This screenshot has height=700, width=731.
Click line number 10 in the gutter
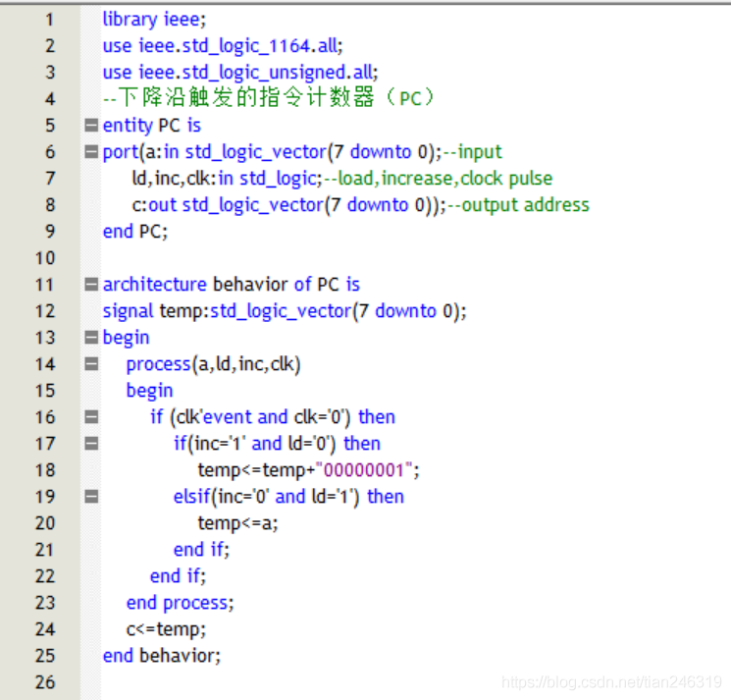(45, 258)
